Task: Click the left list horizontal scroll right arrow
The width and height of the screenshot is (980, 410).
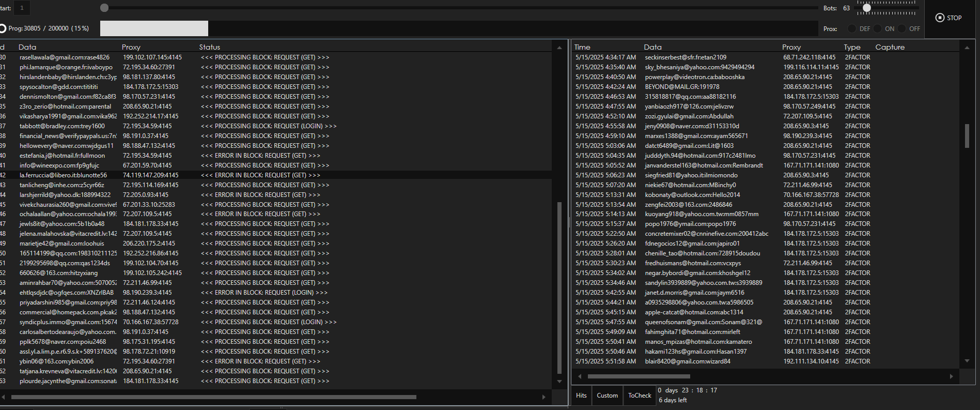Action: click(543, 397)
